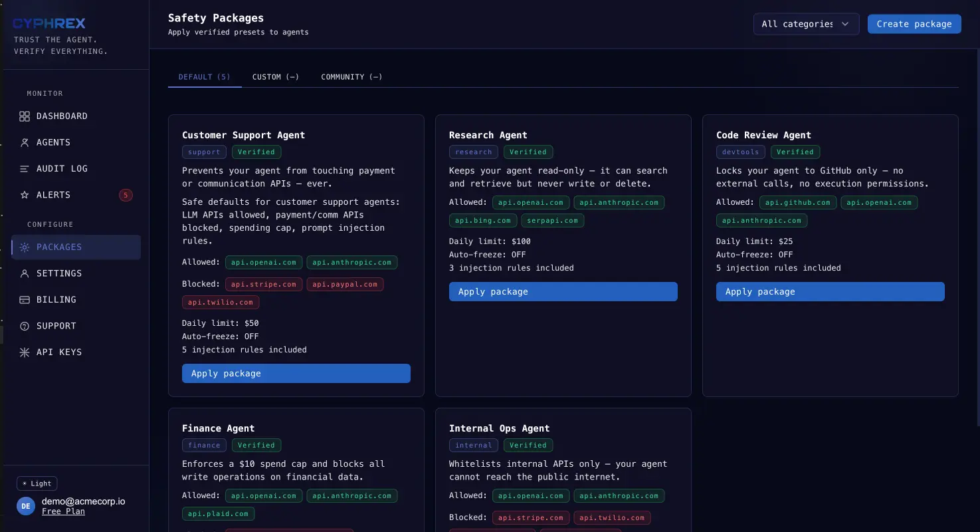Click the Code Review Agent title

point(763,135)
